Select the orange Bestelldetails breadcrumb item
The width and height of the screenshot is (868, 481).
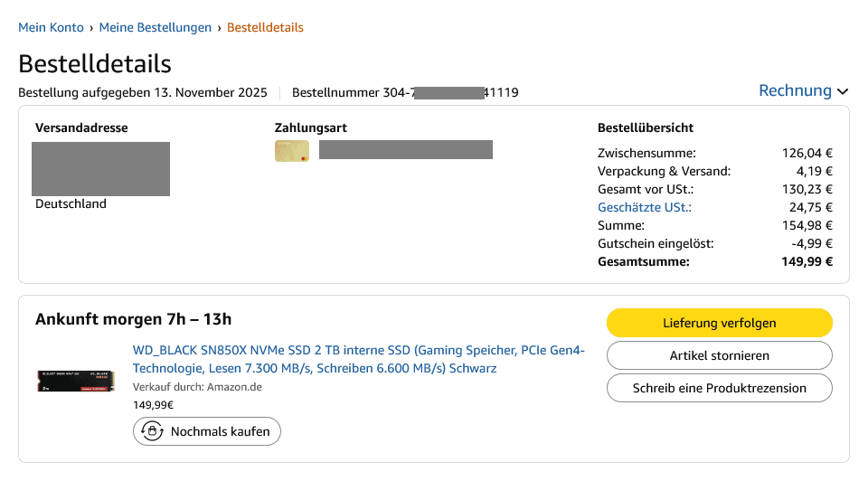(265, 27)
